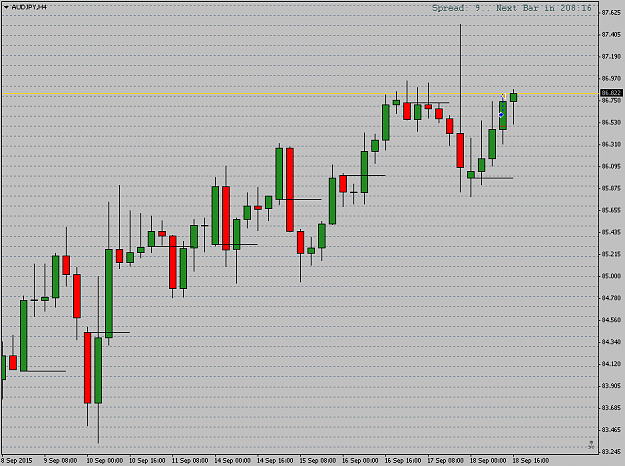Screen dimensions: 625x466
Task: Click the 10 Sep 16:00 time label
Action: (x=147, y=461)
